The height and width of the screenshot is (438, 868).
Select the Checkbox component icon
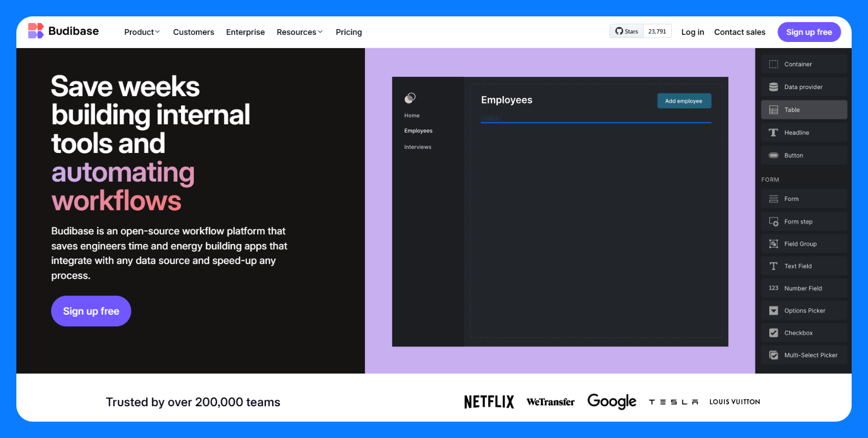[773, 333]
